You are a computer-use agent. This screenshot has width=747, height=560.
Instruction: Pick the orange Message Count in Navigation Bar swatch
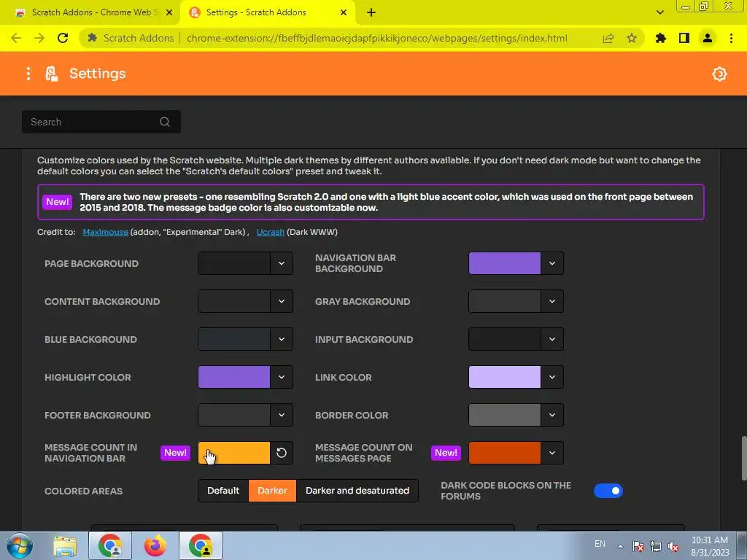click(234, 453)
